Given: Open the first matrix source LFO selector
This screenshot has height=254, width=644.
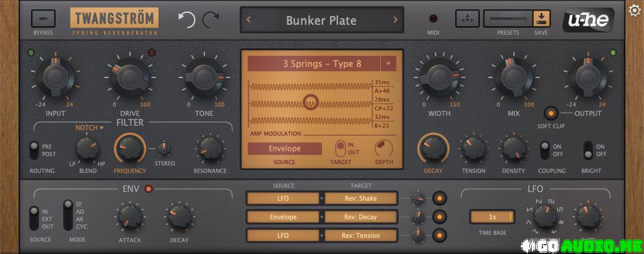Looking at the screenshot, I should [283, 198].
